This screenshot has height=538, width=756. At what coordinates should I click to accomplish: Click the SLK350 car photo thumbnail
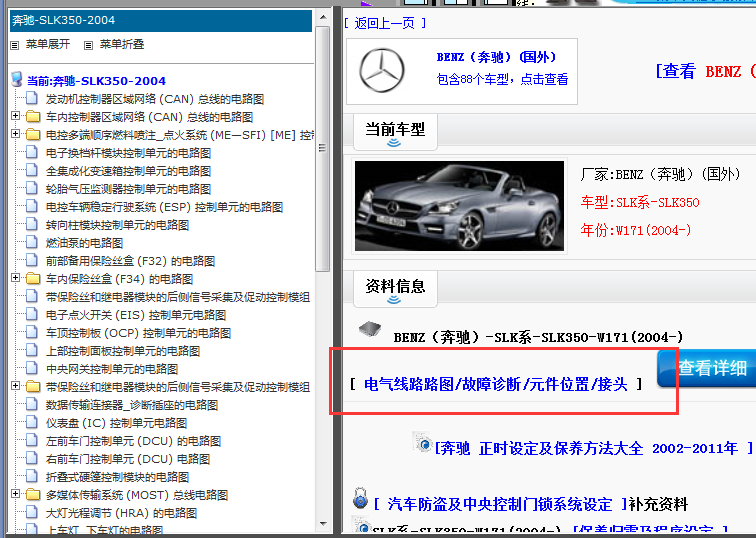[x=459, y=206]
